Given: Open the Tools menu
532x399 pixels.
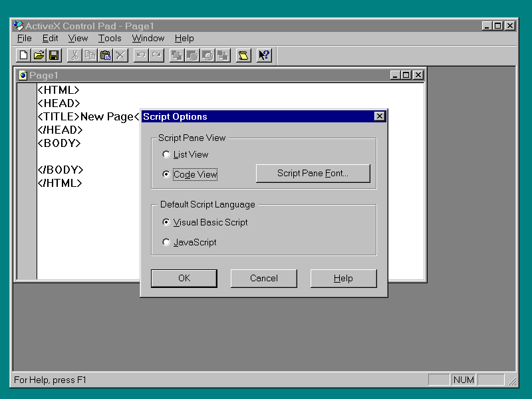Looking at the screenshot, I should 110,39.
